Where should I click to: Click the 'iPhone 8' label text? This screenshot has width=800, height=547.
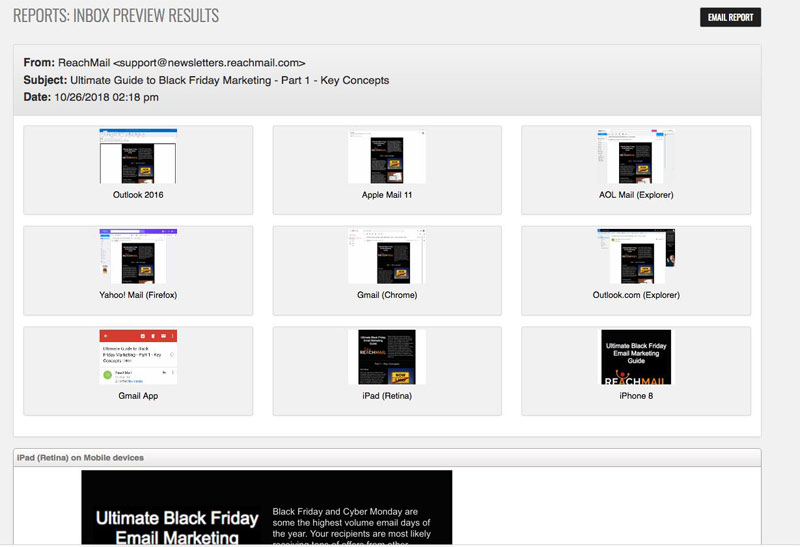tap(636, 396)
